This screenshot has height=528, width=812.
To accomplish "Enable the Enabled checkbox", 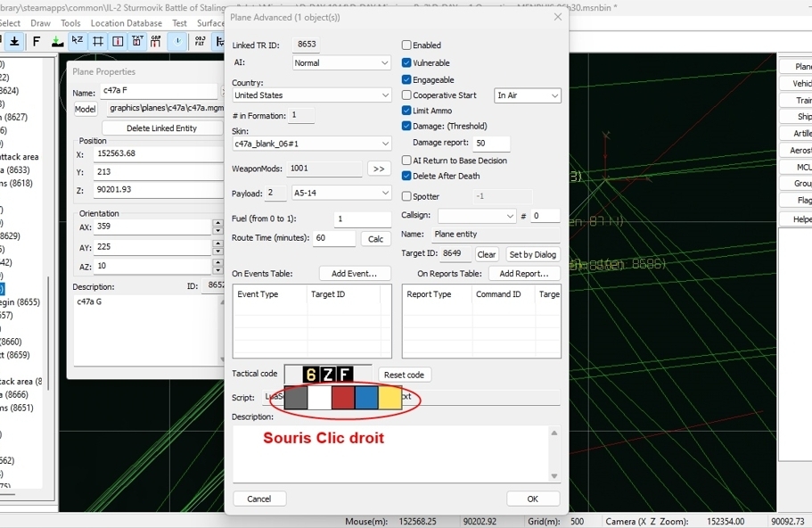I will click(406, 45).
